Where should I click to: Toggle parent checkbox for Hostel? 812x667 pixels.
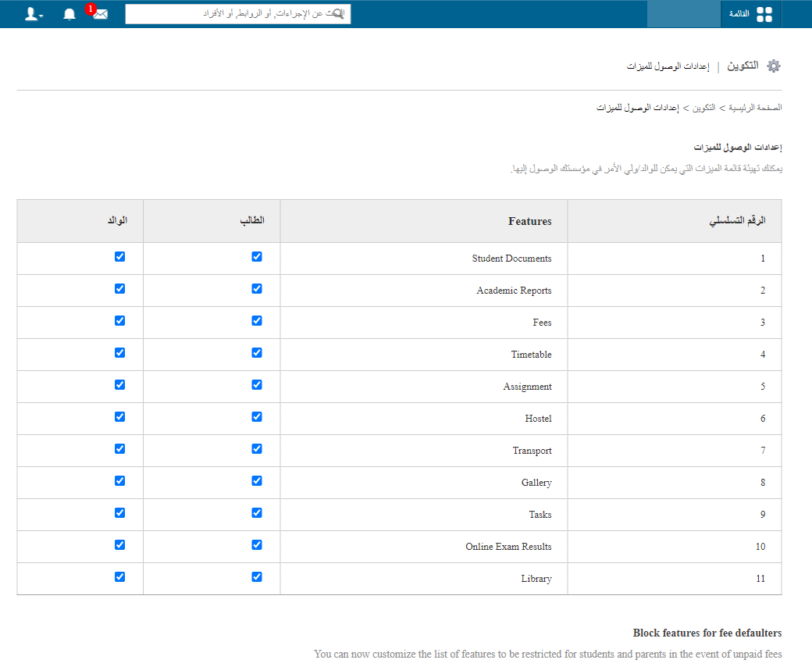click(x=119, y=417)
